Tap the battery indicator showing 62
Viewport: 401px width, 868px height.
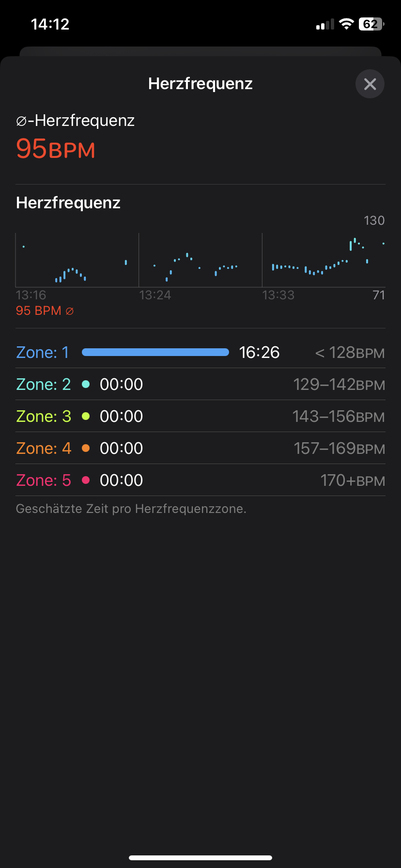click(x=370, y=24)
